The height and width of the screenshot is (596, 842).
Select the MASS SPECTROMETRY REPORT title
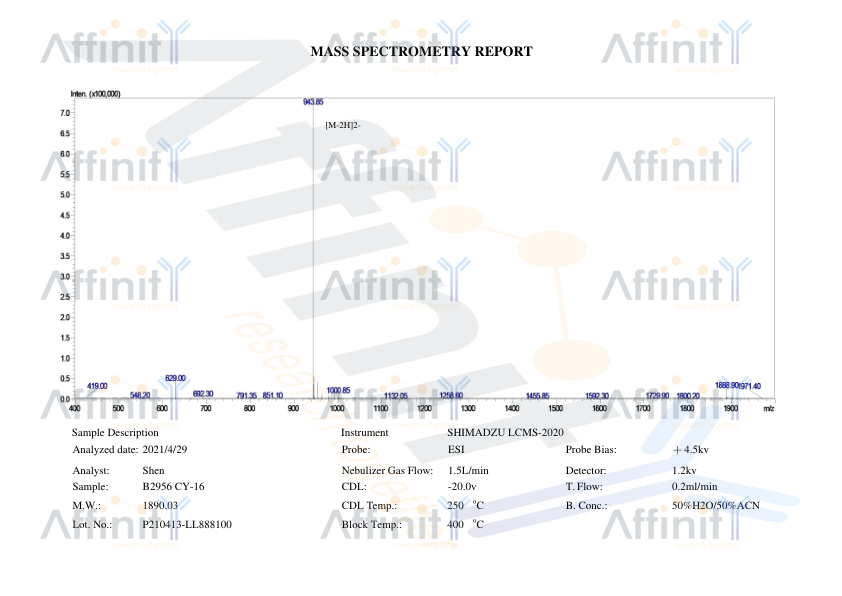422,52
